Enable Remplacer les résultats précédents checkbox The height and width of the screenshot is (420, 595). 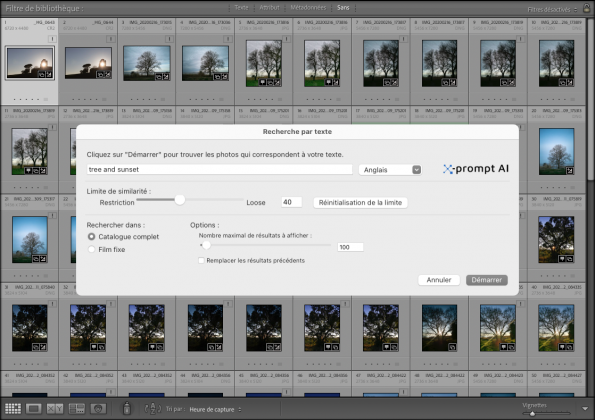pos(201,260)
